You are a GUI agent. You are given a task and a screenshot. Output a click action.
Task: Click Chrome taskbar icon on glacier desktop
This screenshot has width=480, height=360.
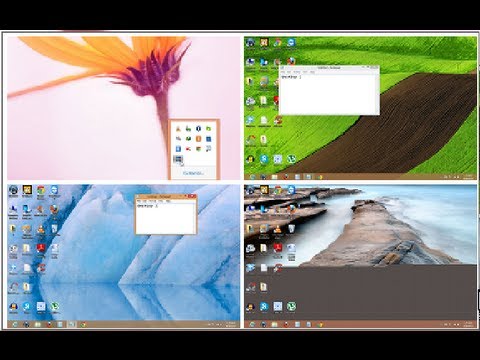83,324
